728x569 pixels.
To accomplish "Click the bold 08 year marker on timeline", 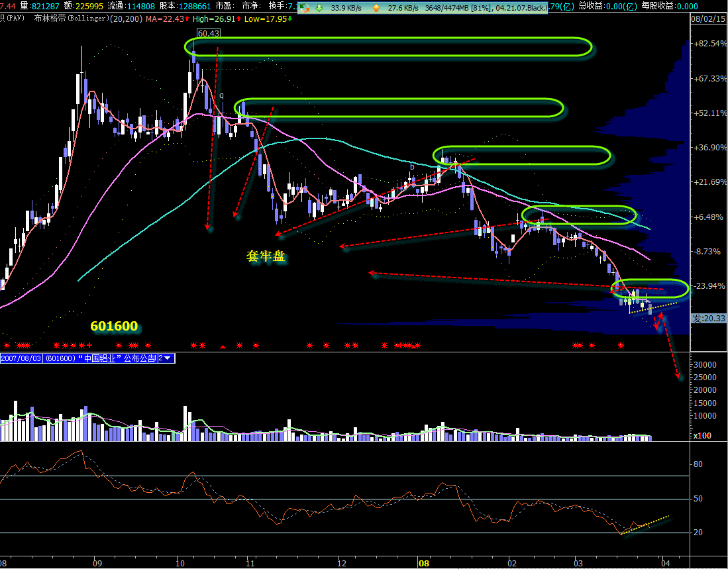I will 423,562.
